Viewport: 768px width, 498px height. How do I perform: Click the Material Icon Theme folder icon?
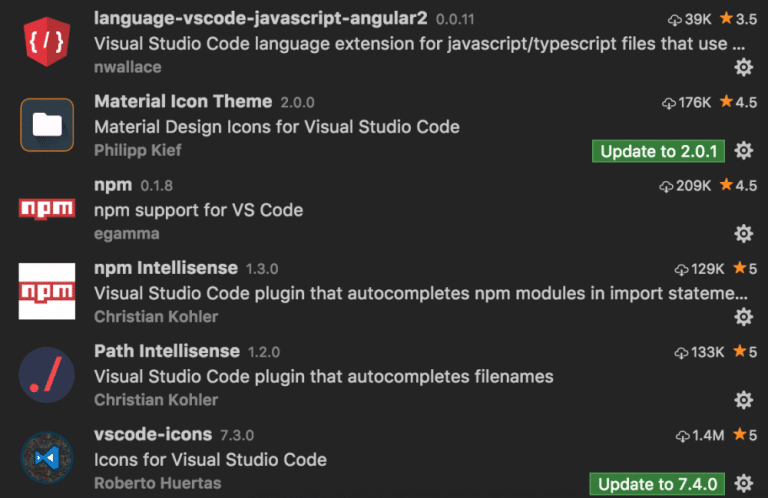coord(47,125)
